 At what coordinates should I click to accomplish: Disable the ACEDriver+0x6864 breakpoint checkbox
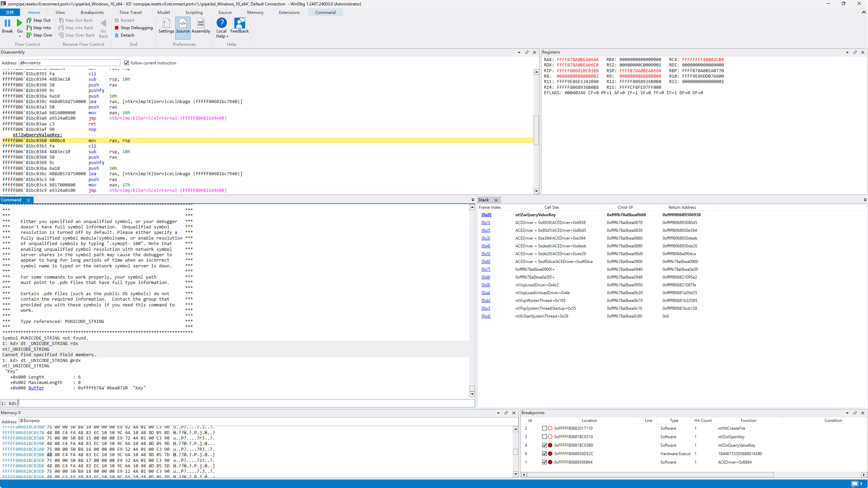coord(545,462)
